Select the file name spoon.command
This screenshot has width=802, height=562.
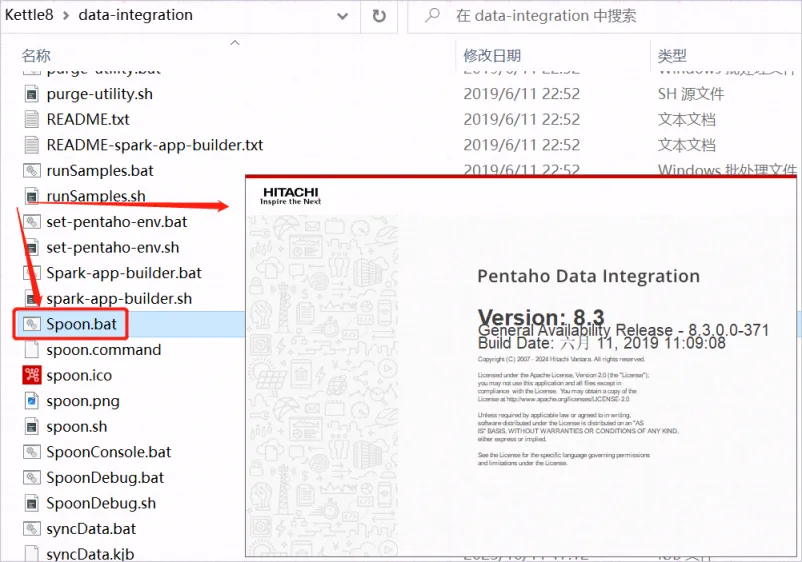coord(104,350)
